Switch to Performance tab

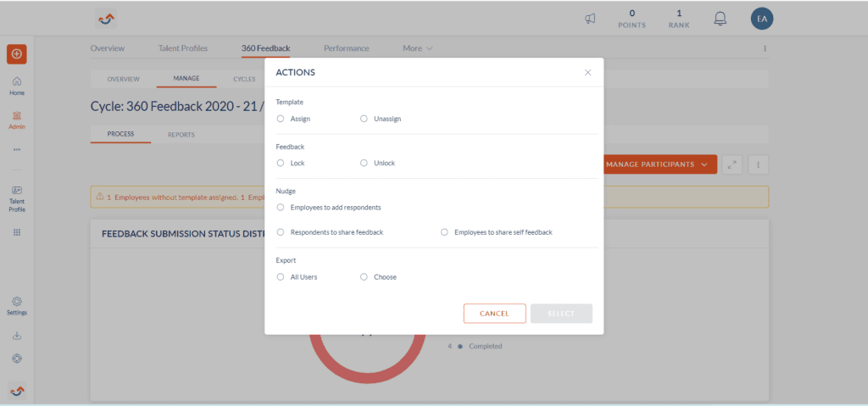tap(347, 48)
